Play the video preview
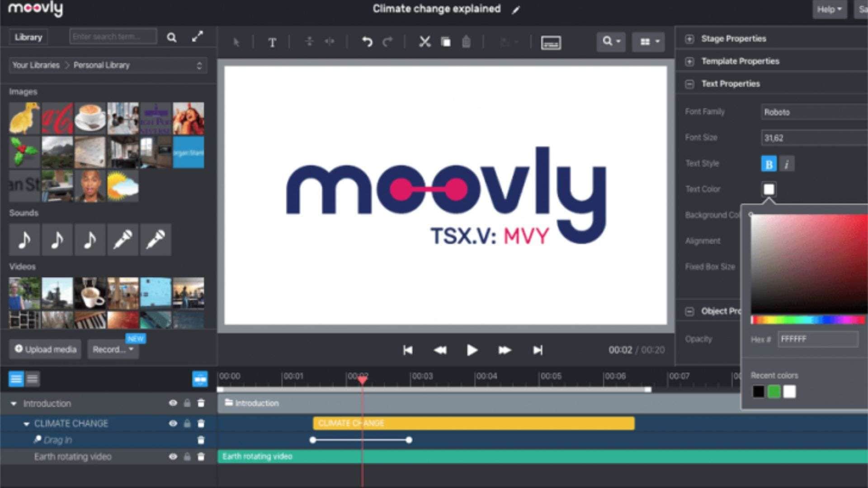The height and width of the screenshot is (488, 868). (472, 350)
